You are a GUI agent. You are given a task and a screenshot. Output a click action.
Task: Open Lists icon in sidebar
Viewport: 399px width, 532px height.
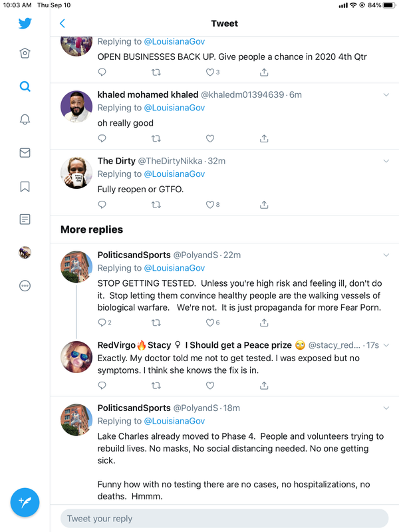pyautogui.click(x=25, y=219)
